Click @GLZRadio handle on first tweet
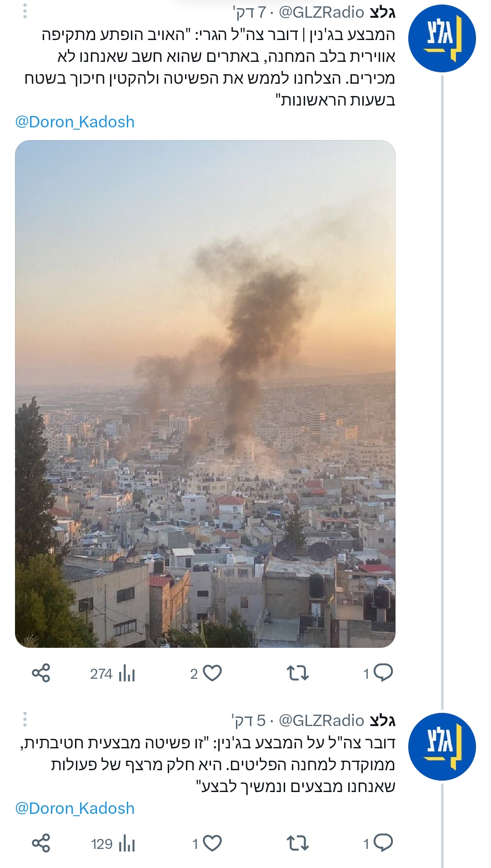 [321, 12]
